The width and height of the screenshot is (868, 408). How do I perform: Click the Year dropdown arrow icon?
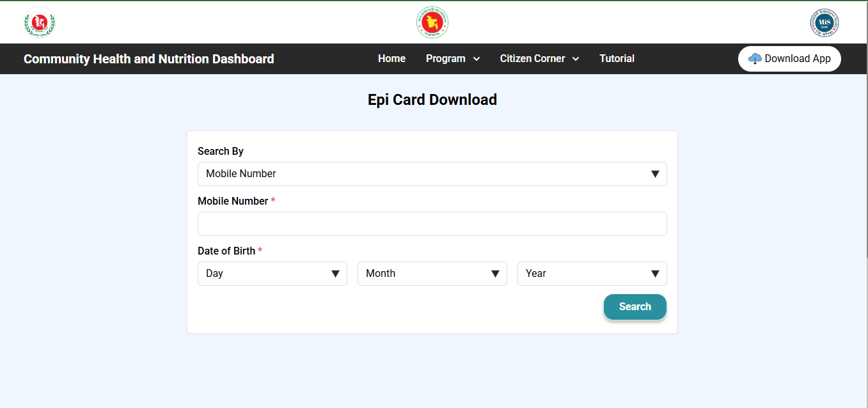tap(655, 273)
